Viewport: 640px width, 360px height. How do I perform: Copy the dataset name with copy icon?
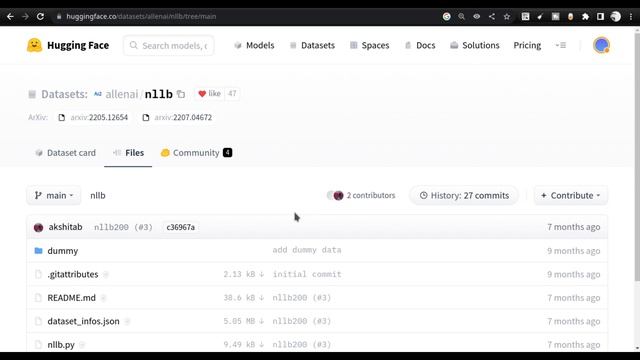pos(181,94)
